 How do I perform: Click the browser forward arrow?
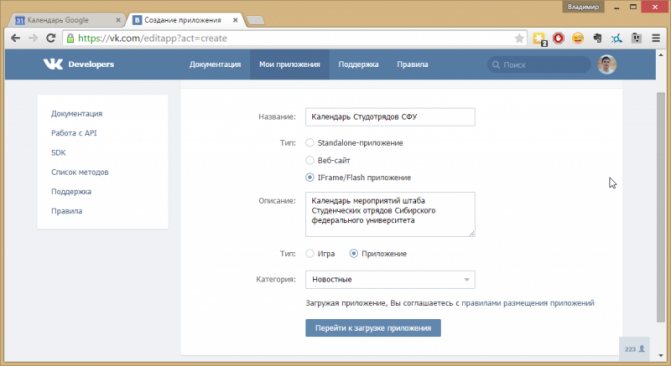pyautogui.click(x=33, y=38)
